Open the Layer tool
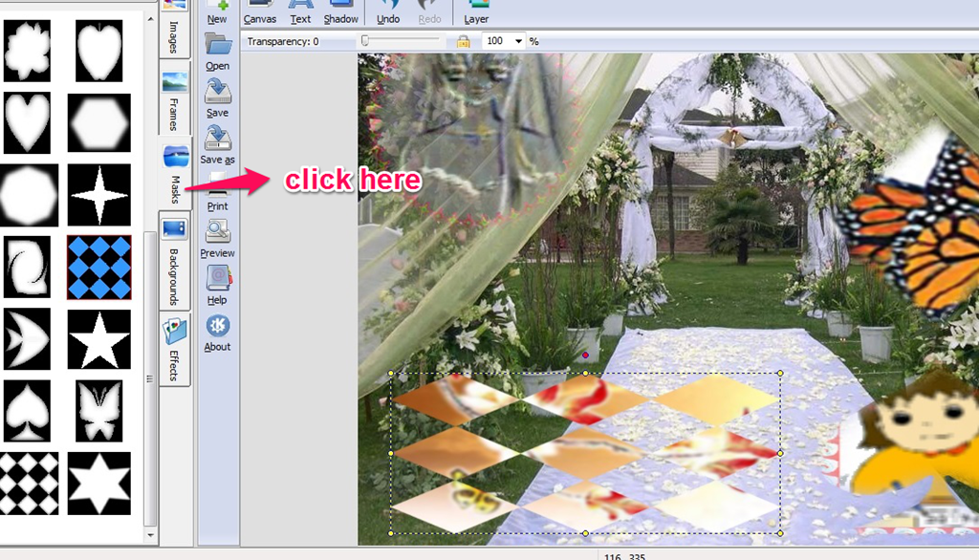 pos(476,12)
